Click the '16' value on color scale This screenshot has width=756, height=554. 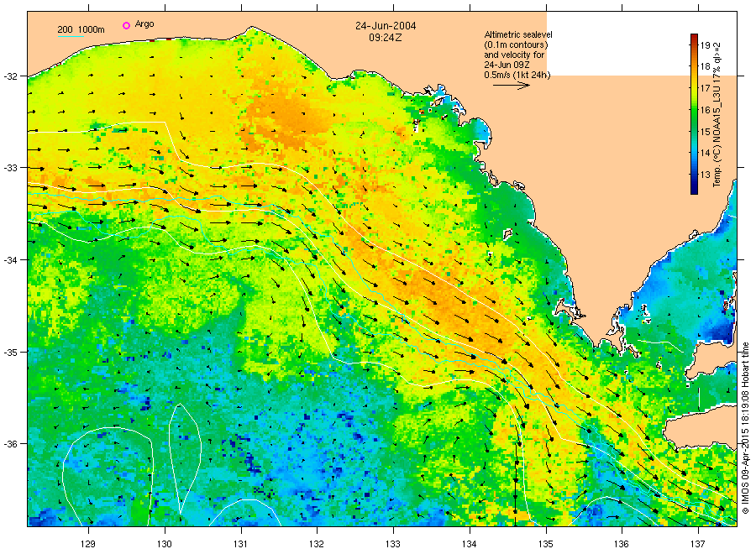[x=706, y=110]
